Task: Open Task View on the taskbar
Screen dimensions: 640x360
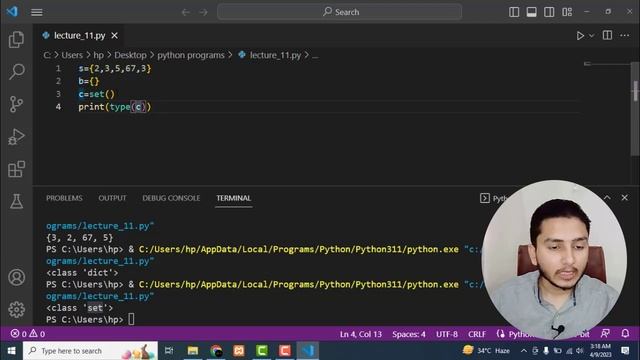Action: (x=169, y=351)
